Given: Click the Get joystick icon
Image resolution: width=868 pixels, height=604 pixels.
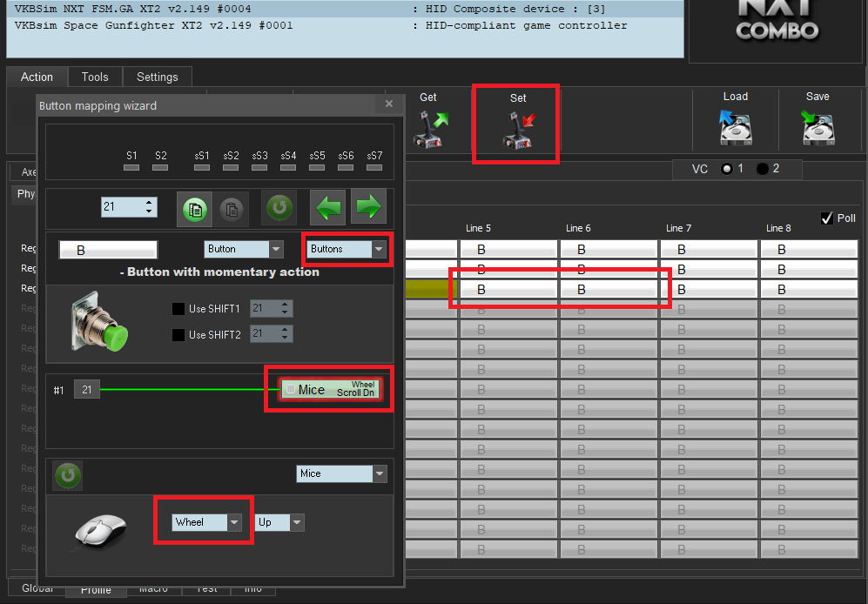Looking at the screenshot, I should pos(430,129).
